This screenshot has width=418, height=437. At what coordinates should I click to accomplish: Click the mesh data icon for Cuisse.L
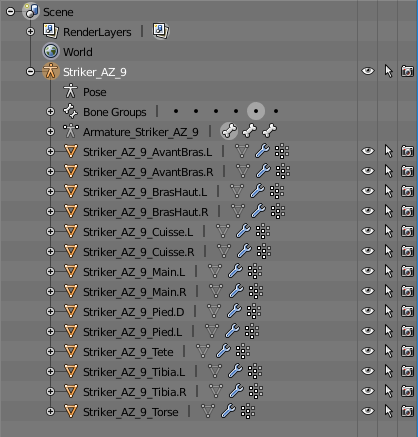coord(223,231)
